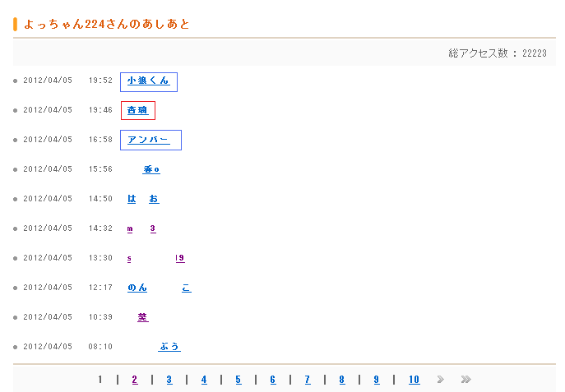Screen dimensions: 565x392
Task: Click the visitor link from 15:56
Action: [x=151, y=169]
